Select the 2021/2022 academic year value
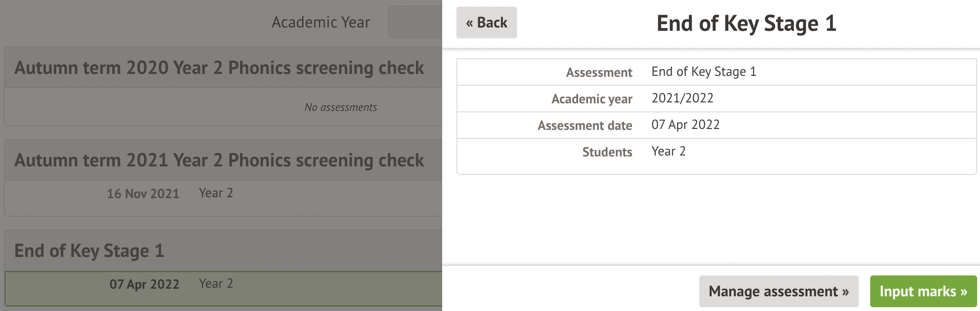This screenshot has height=311, width=980. point(682,98)
